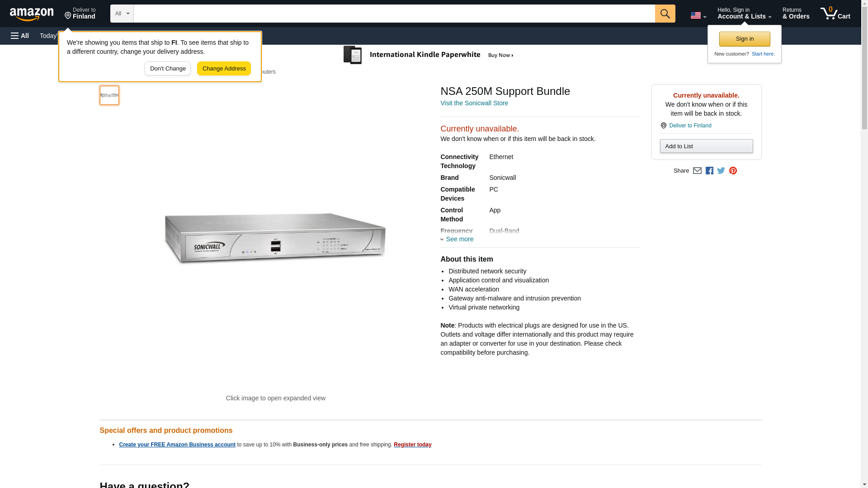Open the shopping cart
This screenshot has height=488, width=868.
point(835,14)
